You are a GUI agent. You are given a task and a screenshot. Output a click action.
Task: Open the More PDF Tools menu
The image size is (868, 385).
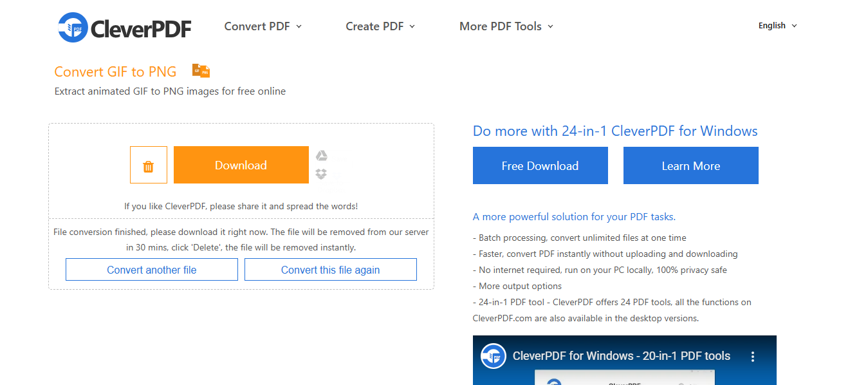[x=506, y=26]
